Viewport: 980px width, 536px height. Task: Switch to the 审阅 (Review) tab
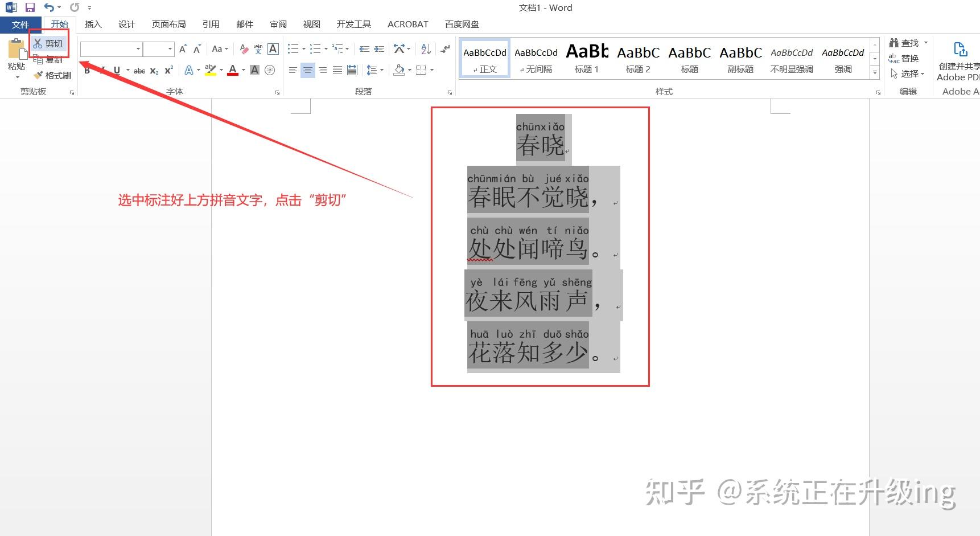tap(278, 24)
